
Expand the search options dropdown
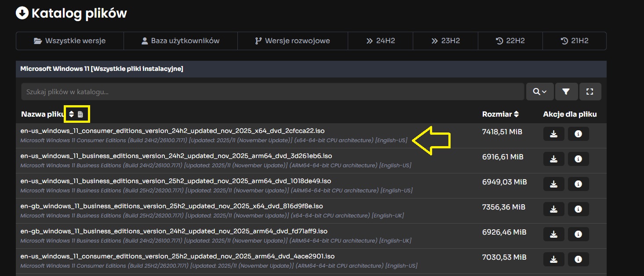tap(540, 92)
